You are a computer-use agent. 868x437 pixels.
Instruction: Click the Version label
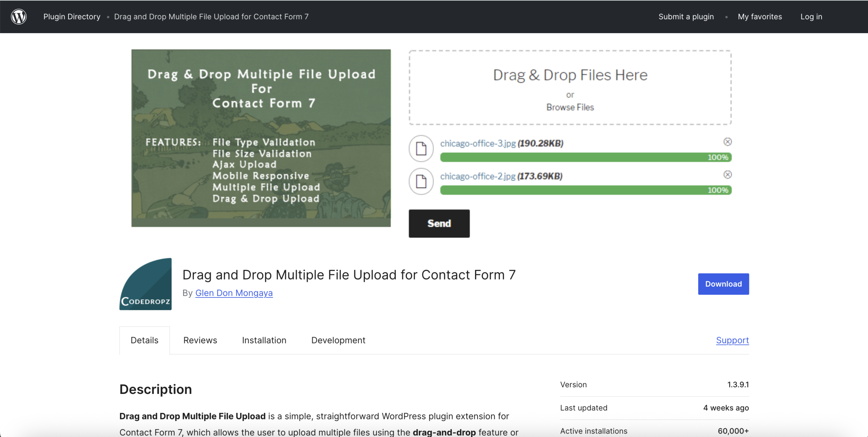click(x=573, y=384)
